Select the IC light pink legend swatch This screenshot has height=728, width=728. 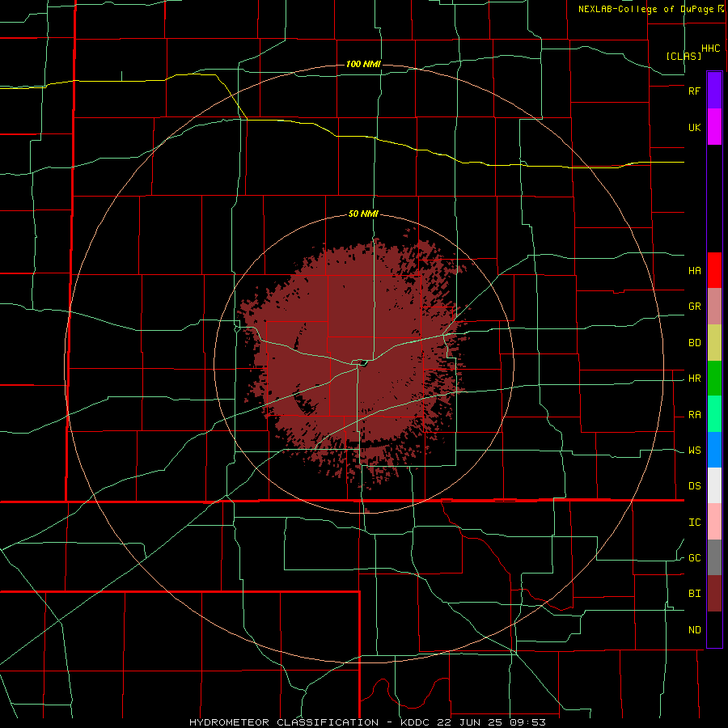point(714,522)
